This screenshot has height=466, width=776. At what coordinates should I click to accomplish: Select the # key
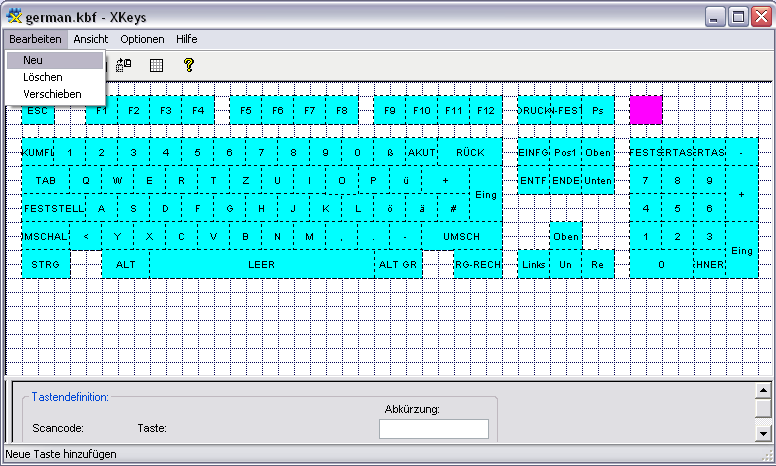pos(453,208)
